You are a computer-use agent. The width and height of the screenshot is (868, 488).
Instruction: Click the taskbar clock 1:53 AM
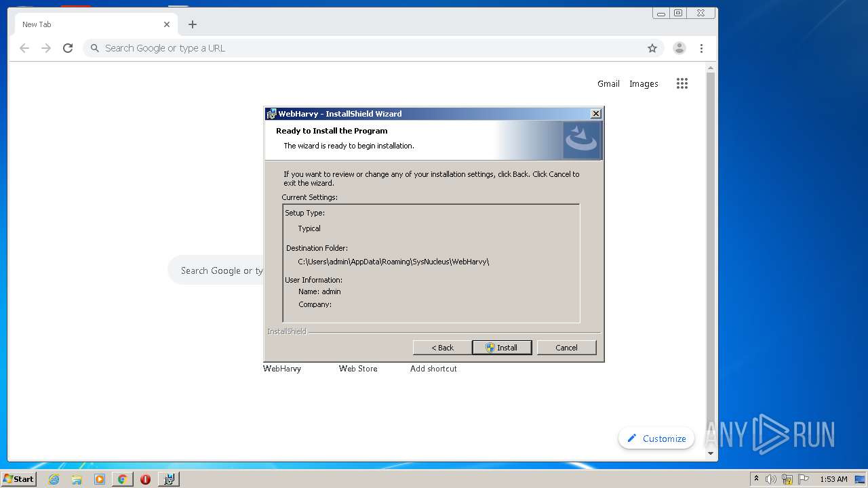(x=833, y=479)
